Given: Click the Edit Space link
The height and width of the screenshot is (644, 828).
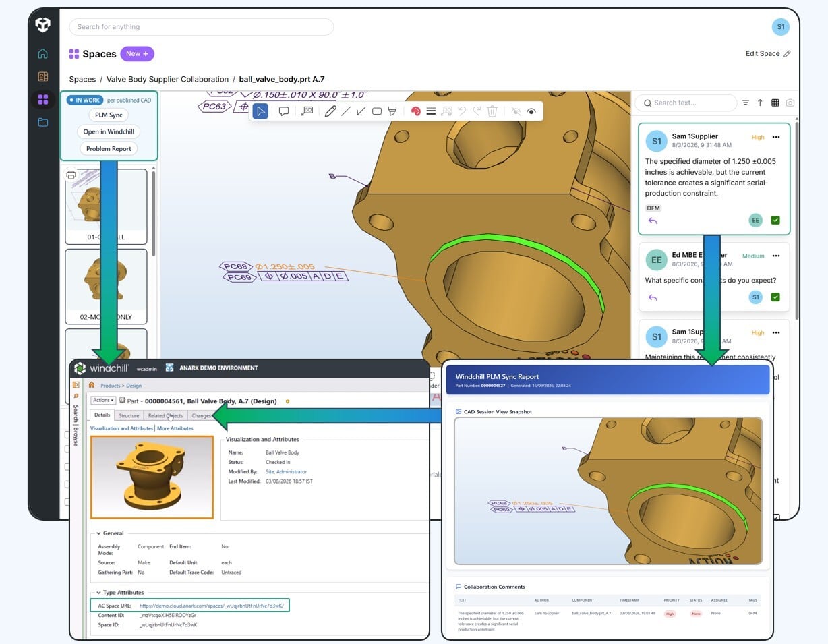Looking at the screenshot, I should click(763, 53).
